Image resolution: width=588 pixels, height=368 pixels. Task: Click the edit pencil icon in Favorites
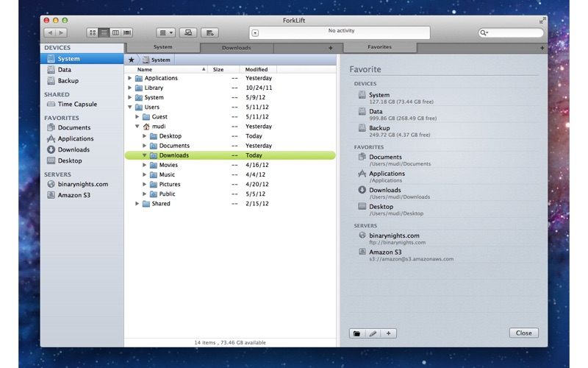tap(373, 333)
